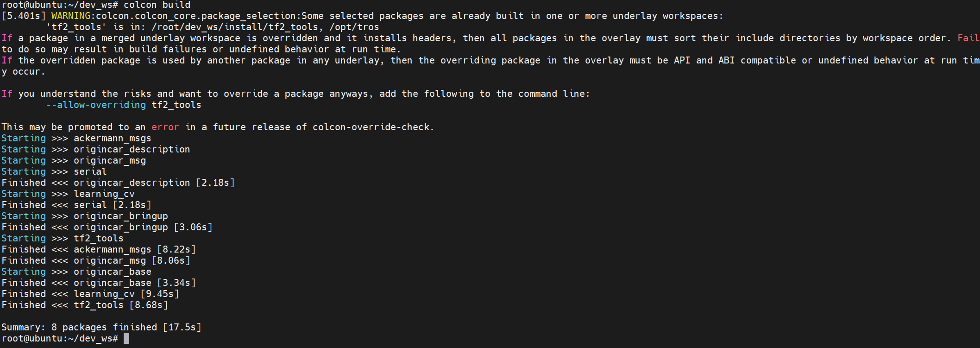Click the 'Starting >>> learning_cv' line
The width and height of the screenshot is (980, 348).
[68, 194]
